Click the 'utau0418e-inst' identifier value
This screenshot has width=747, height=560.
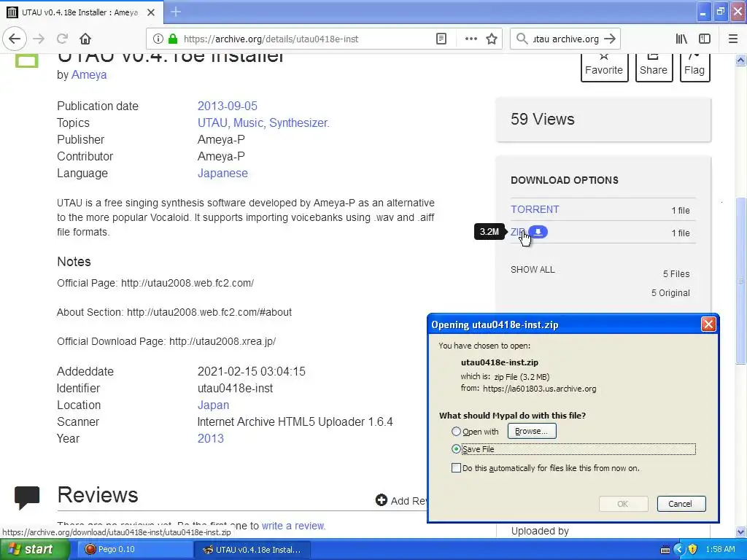[x=236, y=388]
